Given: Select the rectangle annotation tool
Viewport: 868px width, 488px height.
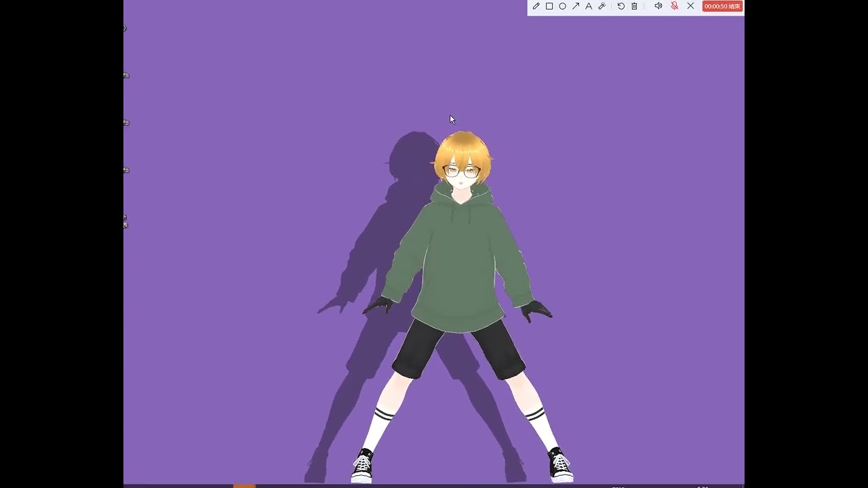Looking at the screenshot, I should coord(549,6).
